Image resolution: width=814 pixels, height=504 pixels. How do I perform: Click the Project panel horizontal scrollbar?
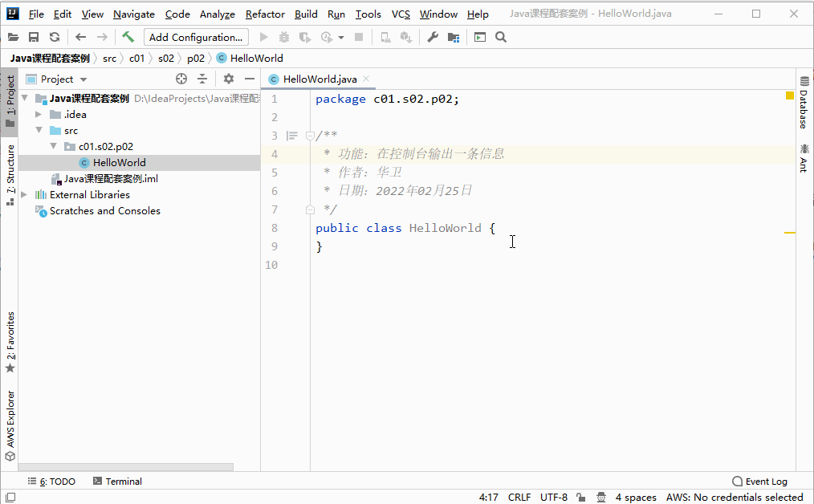point(125,467)
